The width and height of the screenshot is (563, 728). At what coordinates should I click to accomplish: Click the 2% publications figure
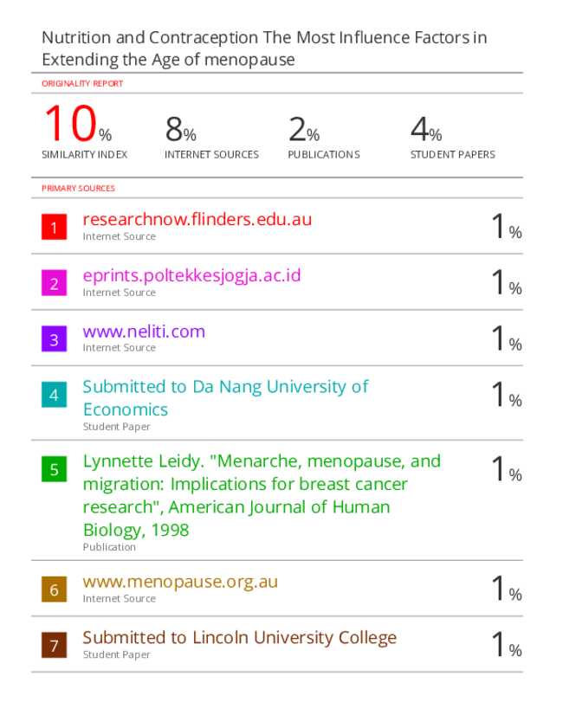304,129
